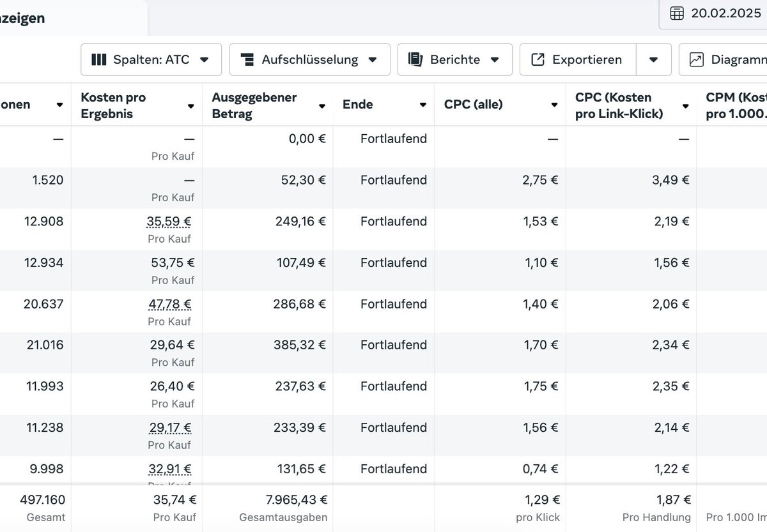Click the Berichte reports icon
The width and height of the screenshot is (767, 532).
(415, 59)
